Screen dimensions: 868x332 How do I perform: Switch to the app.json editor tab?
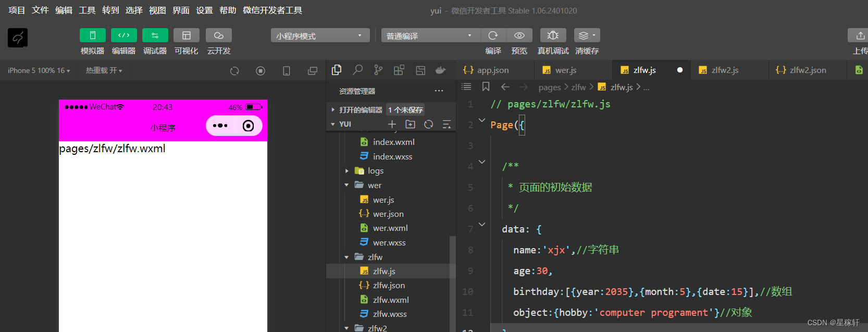point(495,70)
